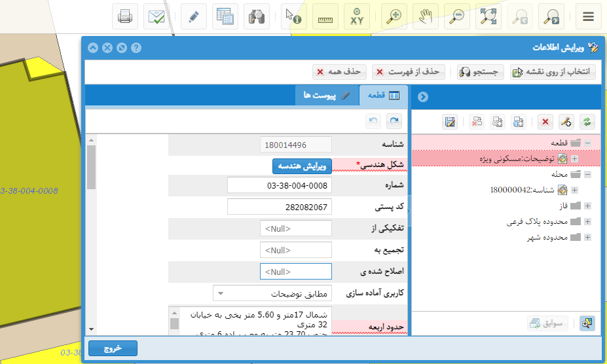
Task: Click the تفکیکی از input field
Action: coord(296,228)
